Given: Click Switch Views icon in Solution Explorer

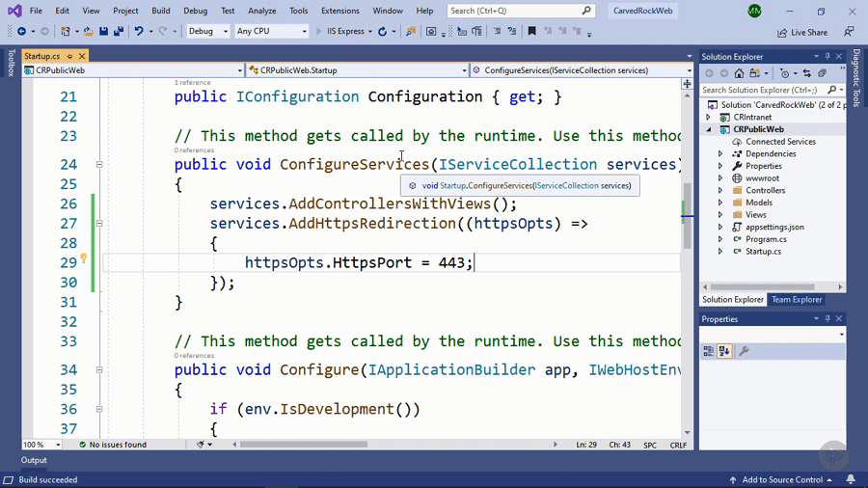Looking at the screenshot, I should 754,73.
